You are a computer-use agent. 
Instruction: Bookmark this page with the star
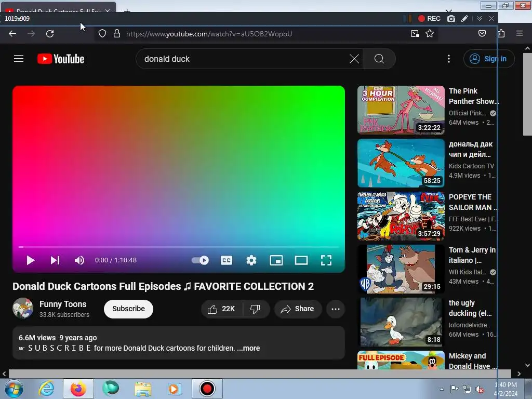coord(430,34)
